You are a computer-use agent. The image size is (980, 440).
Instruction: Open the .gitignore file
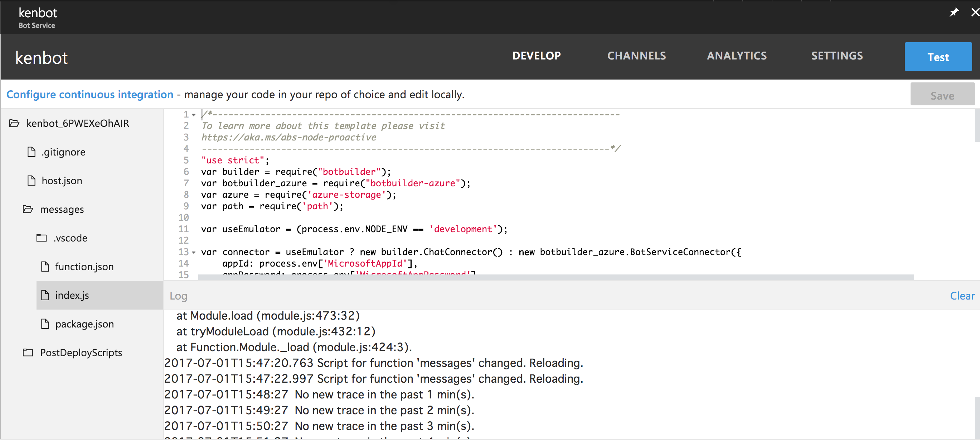pyautogui.click(x=64, y=152)
